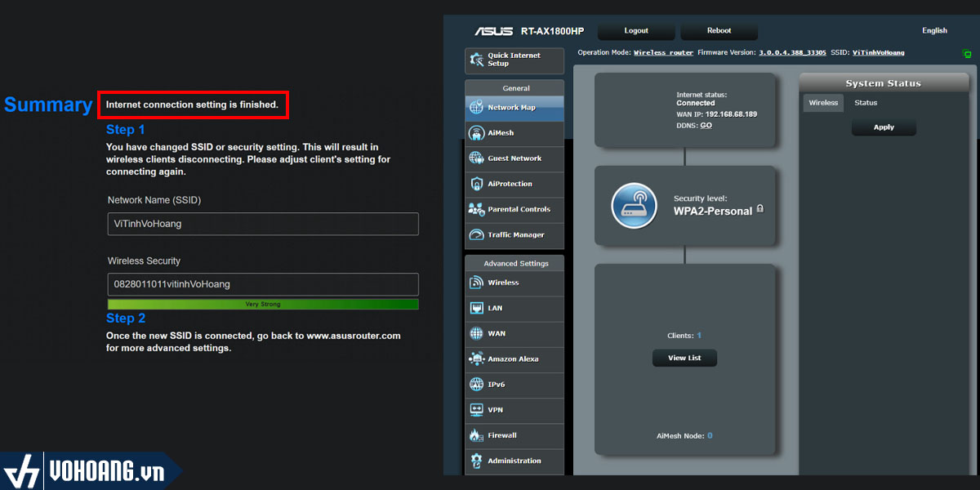
Task: Click the Internet status Connected text
Action: tap(696, 104)
